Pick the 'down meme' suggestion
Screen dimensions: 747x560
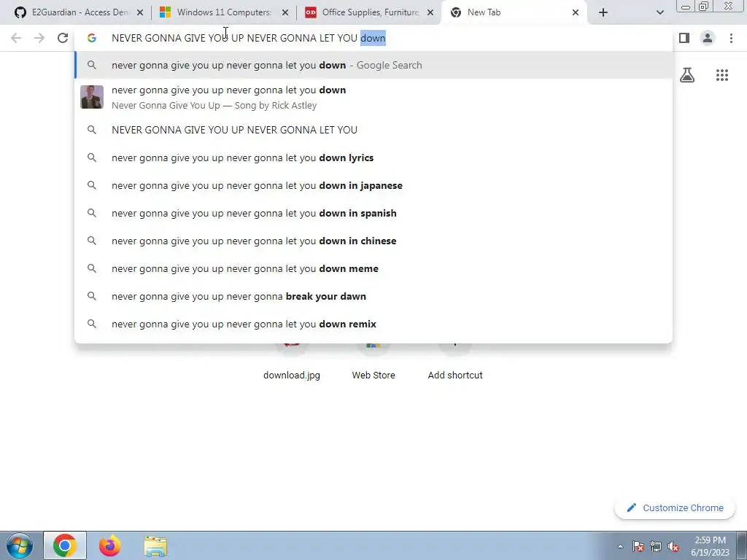[x=373, y=268]
